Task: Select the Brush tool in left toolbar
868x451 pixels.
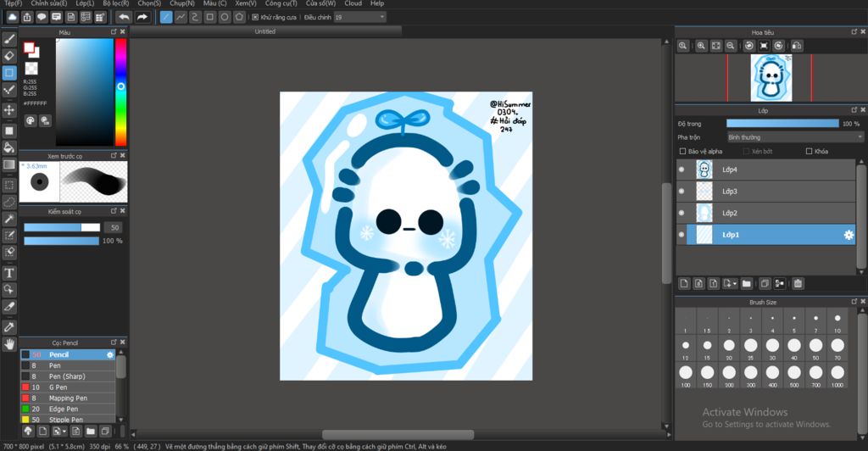Action: coord(8,39)
